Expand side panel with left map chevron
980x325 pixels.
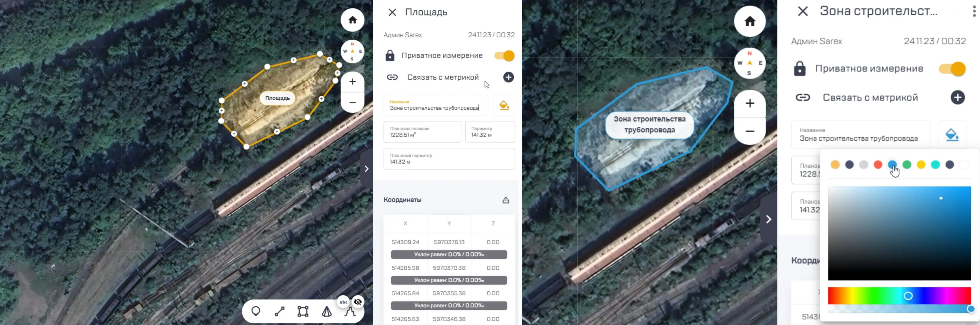366,168
